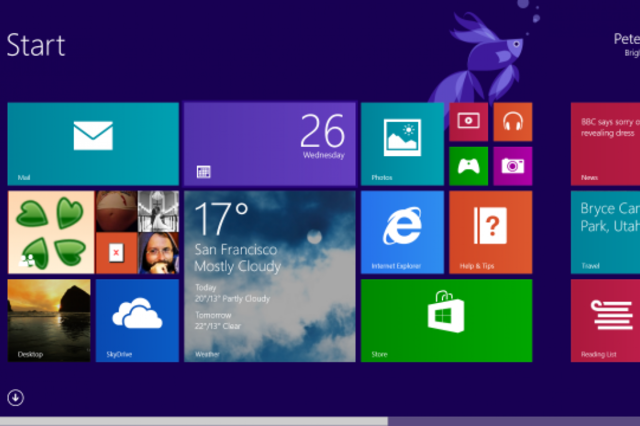
Task: Launch the Music headphones tile
Action: (513, 122)
